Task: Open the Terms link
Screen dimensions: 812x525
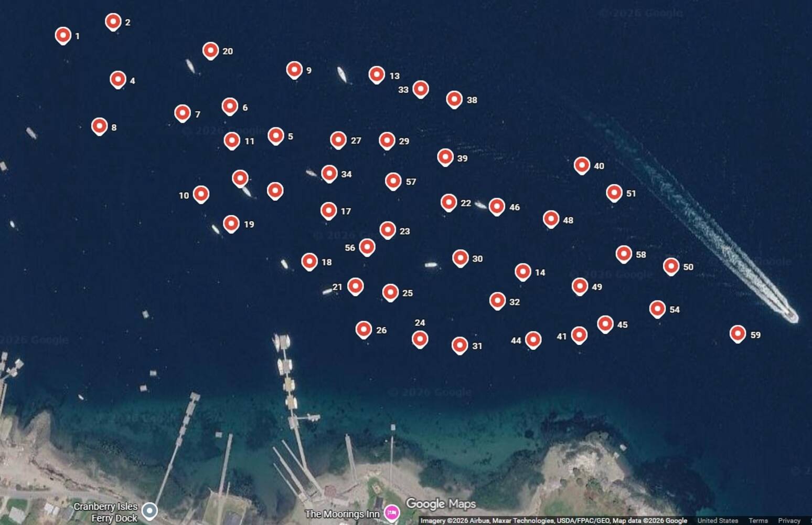Action: click(758, 520)
